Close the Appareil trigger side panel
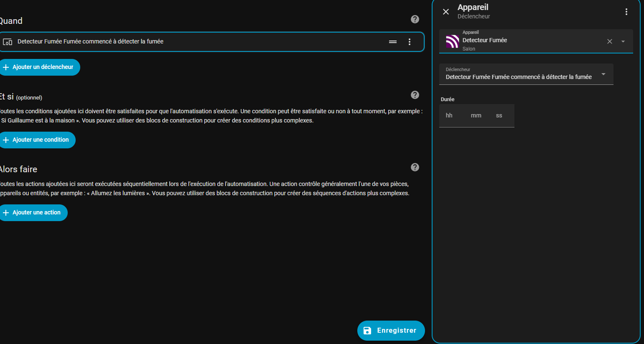 point(446,12)
